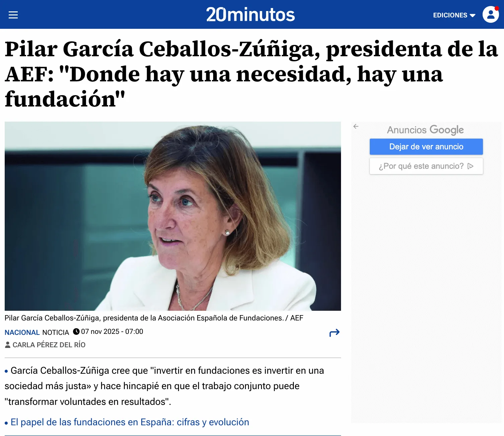This screenshot has height=436, width=504.
Task: Click the back arrow in ad panel
Action: (356, 126)
